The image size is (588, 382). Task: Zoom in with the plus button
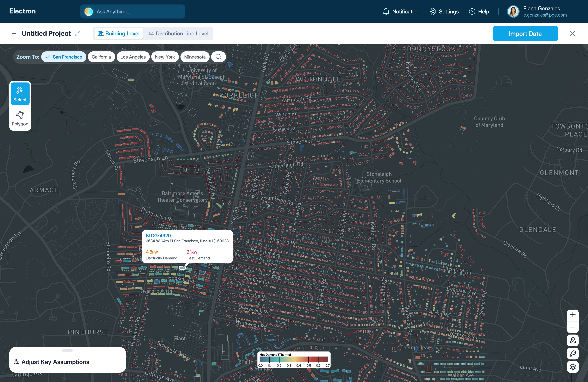(x=572, y=315)
